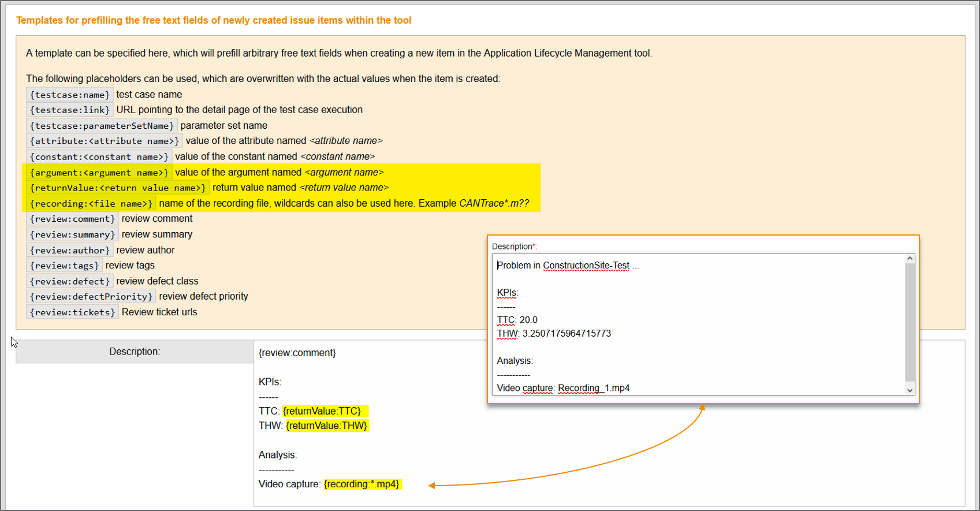The width and height of the screenshot is (980, 511).
Task: Select the {argument:<argument name>} placeholder
Action: pyautogui.click(x=99, y=173)
